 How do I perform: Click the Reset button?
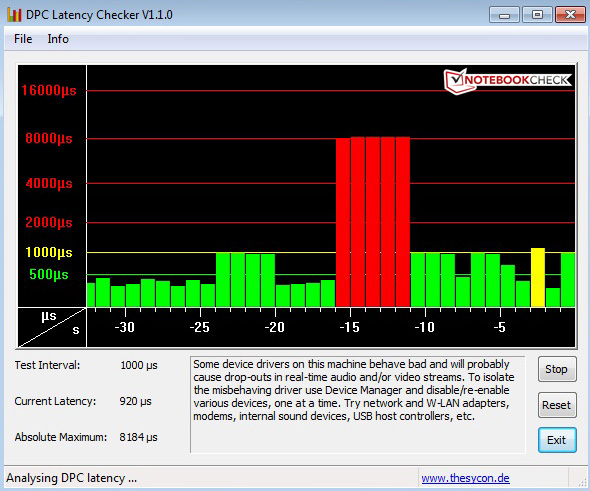point(557,405)
